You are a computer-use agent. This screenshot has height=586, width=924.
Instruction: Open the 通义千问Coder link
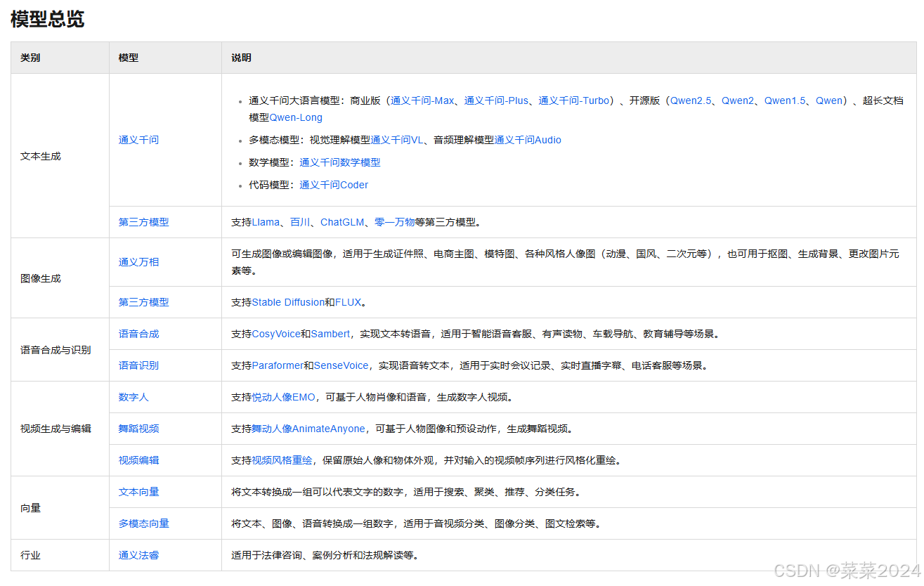pyautogui.click(x=334, y=185)
